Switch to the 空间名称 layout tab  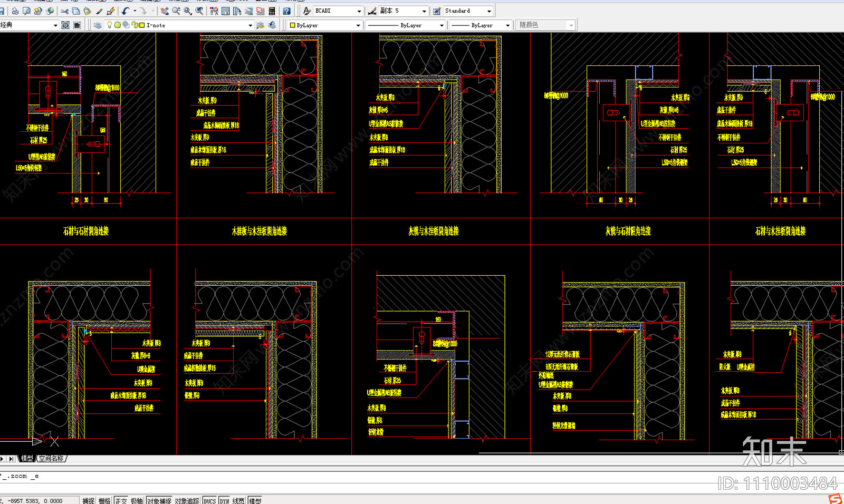[51, 459]
